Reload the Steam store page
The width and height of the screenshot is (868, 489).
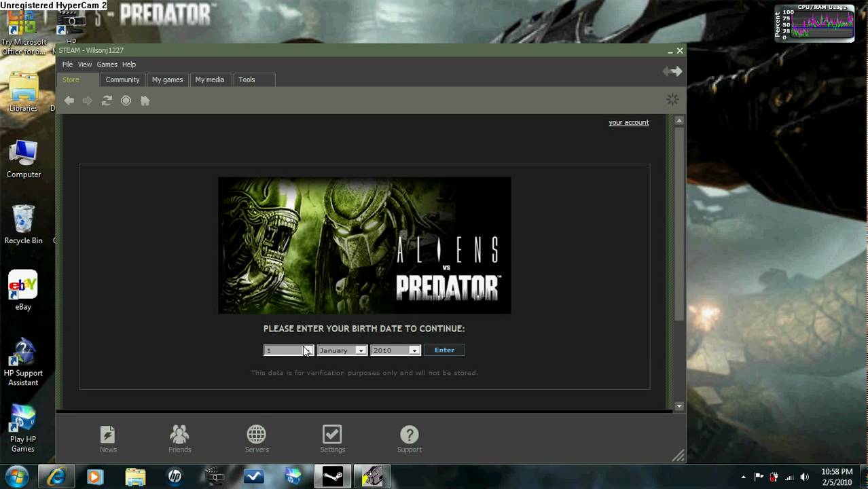[107, 101]
